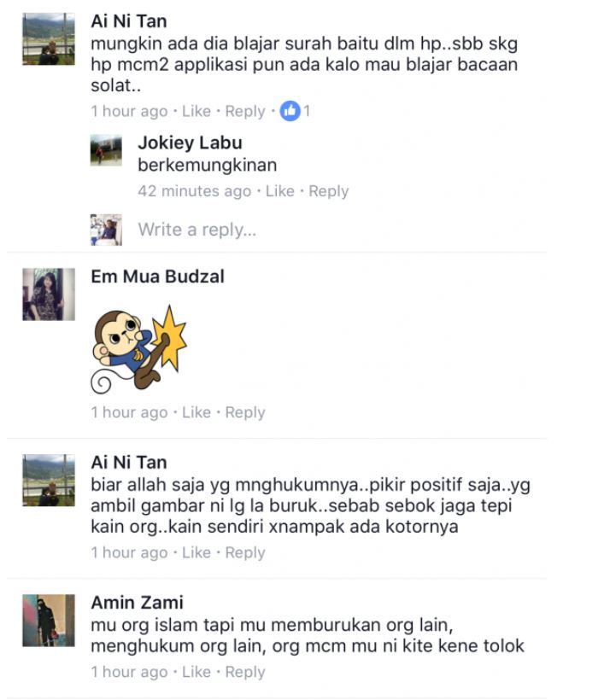Write a reply under Jokiey Labu

click(x=197, y=230)
